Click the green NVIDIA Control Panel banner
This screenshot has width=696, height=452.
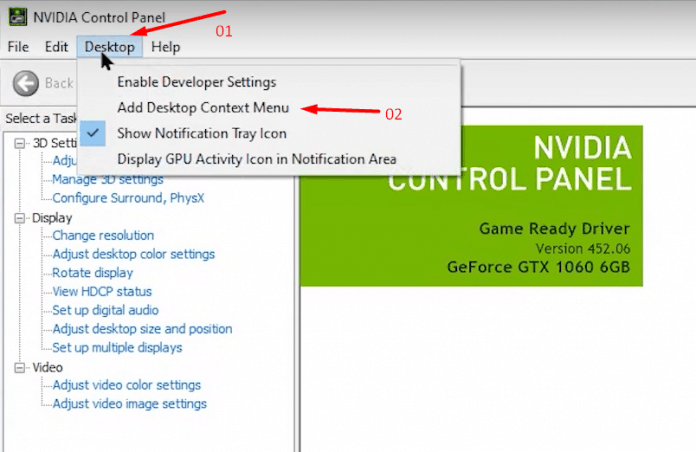[x=471, y=205]
